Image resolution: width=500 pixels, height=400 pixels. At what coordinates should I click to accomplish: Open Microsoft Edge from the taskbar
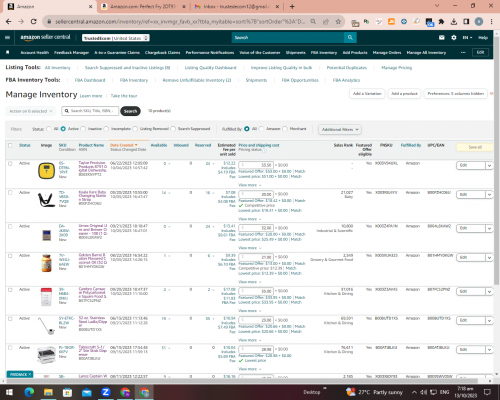pos(29,392)
